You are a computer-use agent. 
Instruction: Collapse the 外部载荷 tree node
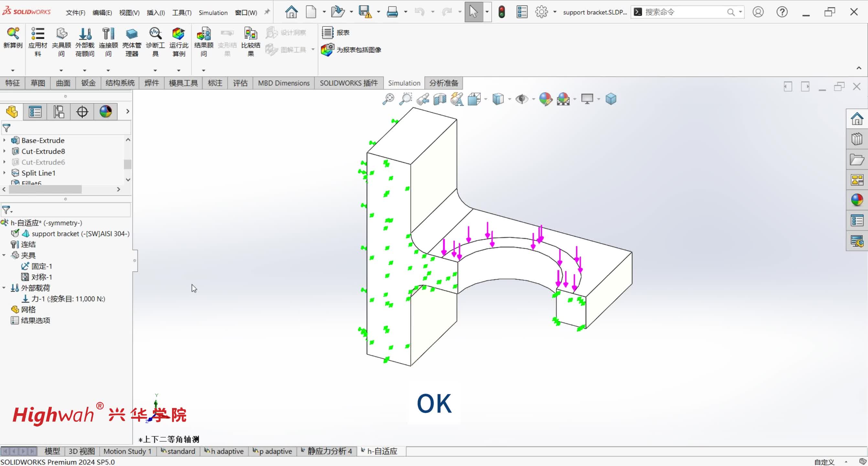[x=4, y=288]
